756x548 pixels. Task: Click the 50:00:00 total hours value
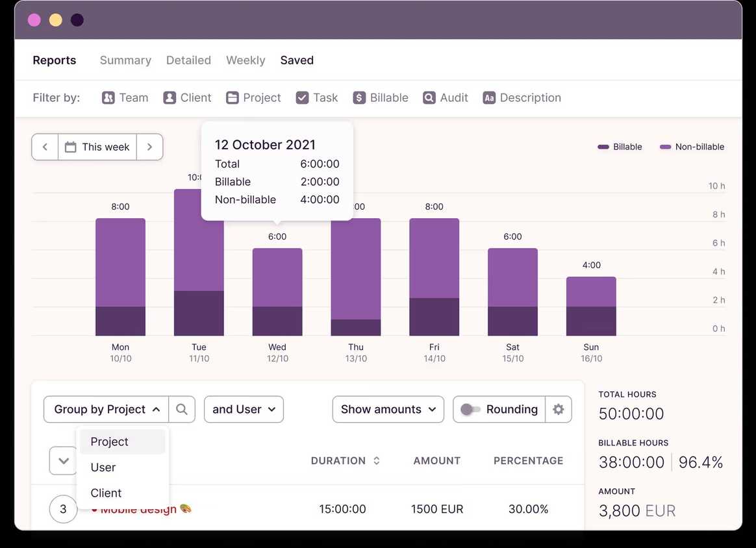631,414
